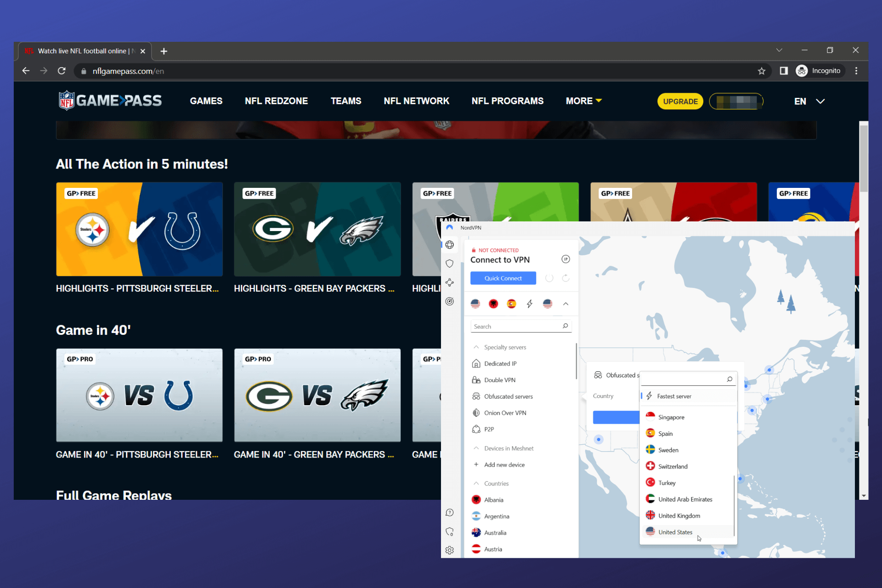Image resolution: width=882 pixels, height=588 pixels.
Task: Search for a server in NordVPN search field
Action: pyautogui.click(x=519, y=326)
